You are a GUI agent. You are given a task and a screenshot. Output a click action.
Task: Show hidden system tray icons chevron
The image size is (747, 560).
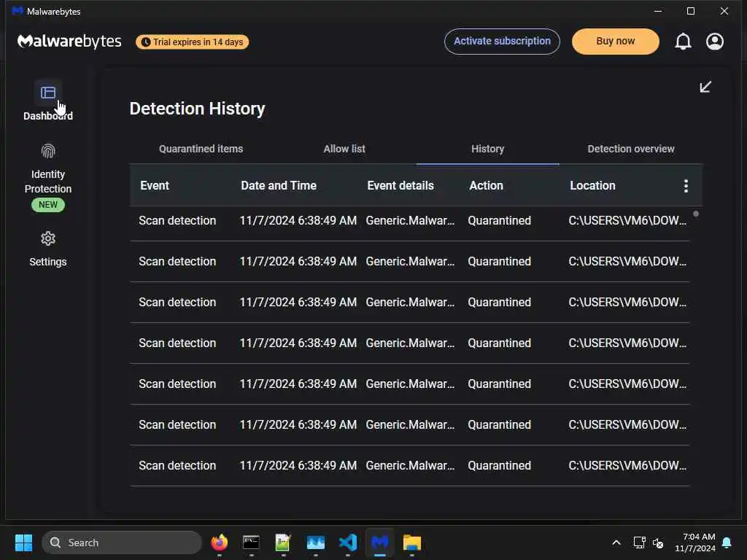[616, 542]
